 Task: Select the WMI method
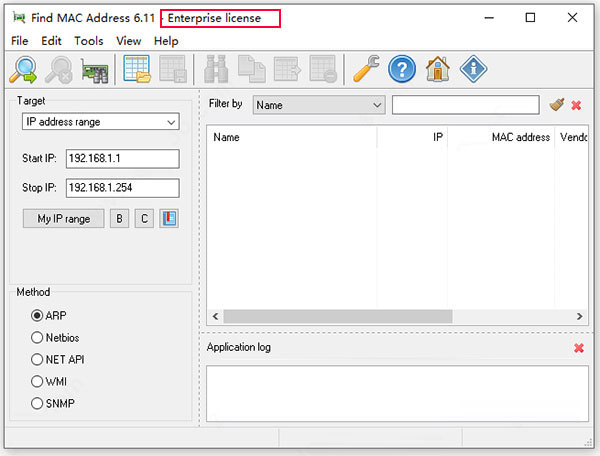tap(49, 381)
